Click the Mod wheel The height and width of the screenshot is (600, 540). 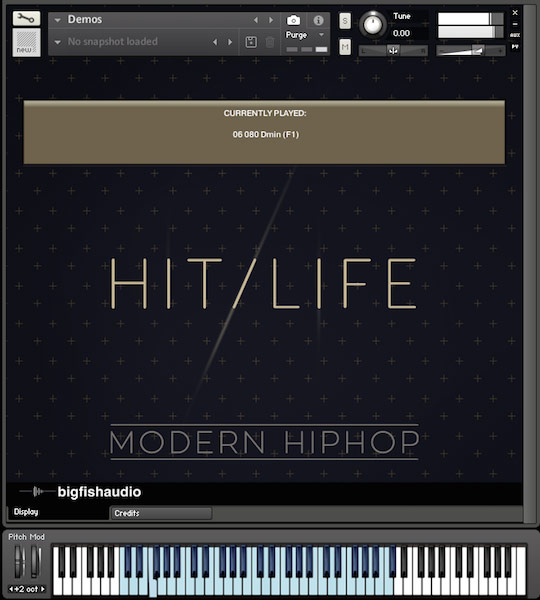tap(35, 561)
